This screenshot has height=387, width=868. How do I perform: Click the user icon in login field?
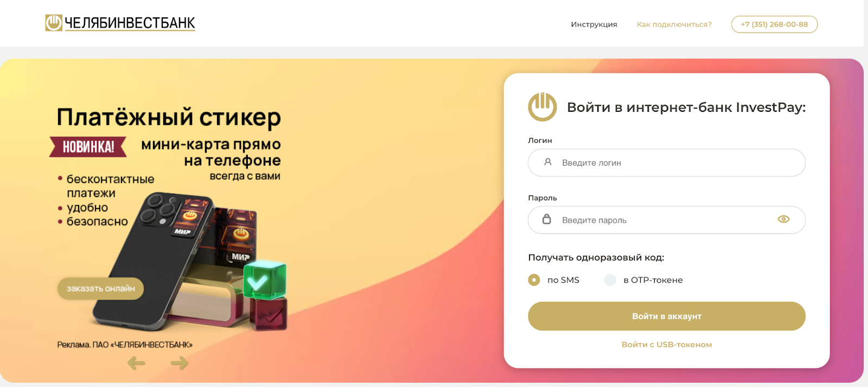[x=548, y=162]
